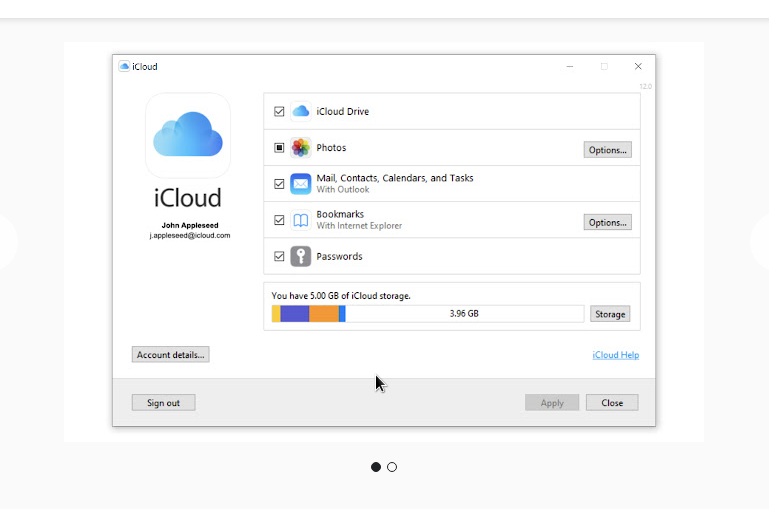Uncheck the Passwords checkbox
Viewport: 769px width, 509px height.
[x=279, y=256]
